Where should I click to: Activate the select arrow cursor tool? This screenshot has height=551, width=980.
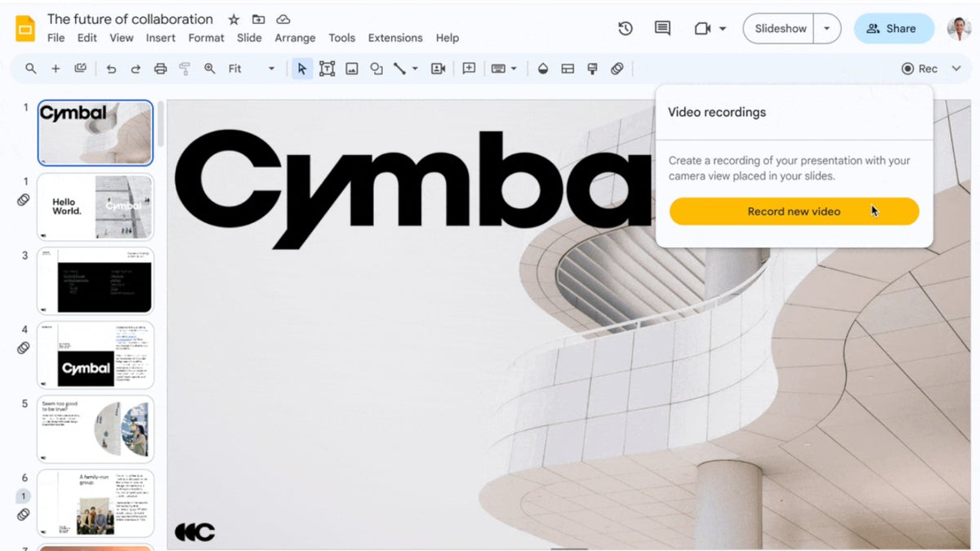point(302,69)
